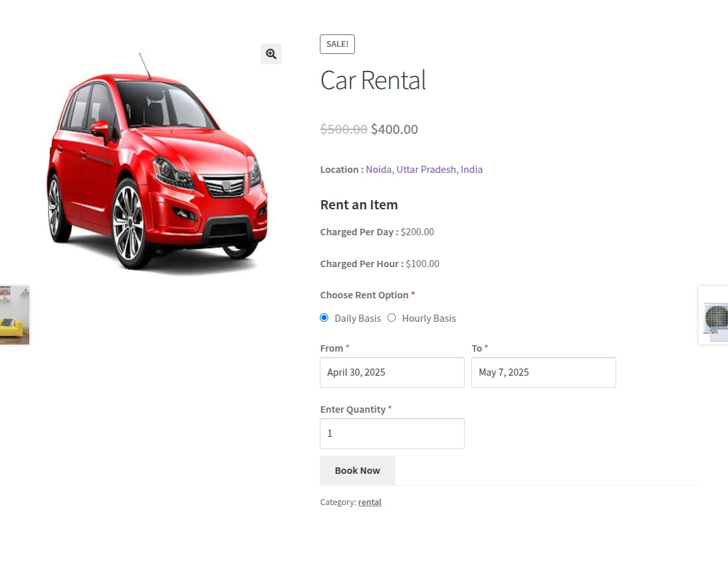Switch to Hourly Basis rent option

pyautogui.click(x=392, y=317)
